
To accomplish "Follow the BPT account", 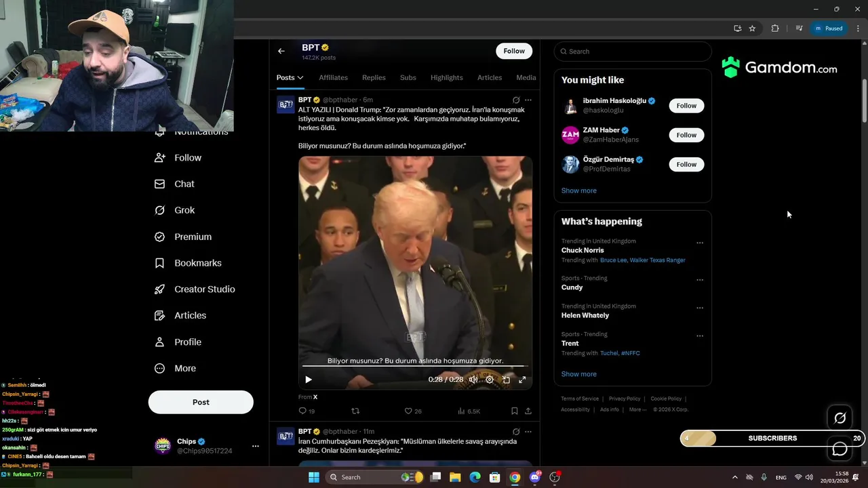I will pos(514,51).
